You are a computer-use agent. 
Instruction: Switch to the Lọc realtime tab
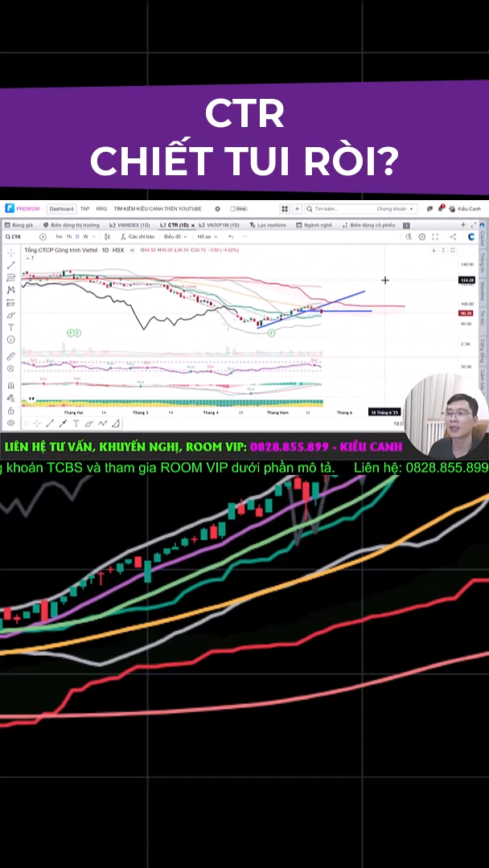click(x=268, y=225)
